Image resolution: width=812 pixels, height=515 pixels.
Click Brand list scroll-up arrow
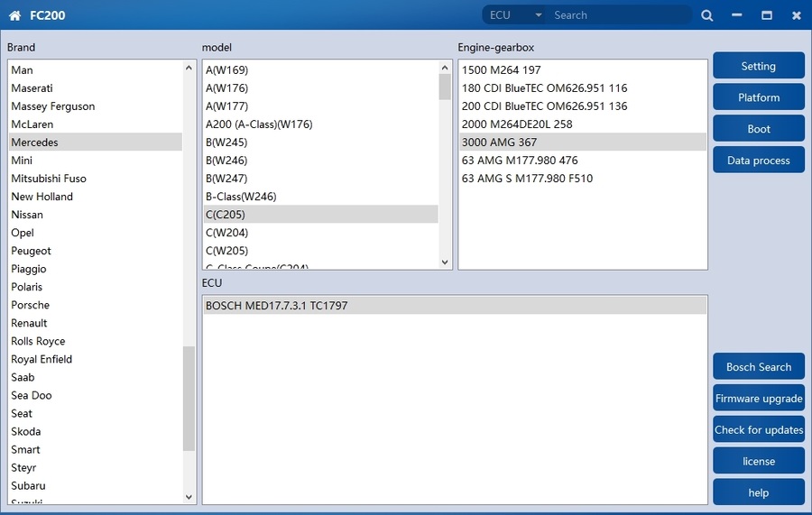[x=189, y=68]
